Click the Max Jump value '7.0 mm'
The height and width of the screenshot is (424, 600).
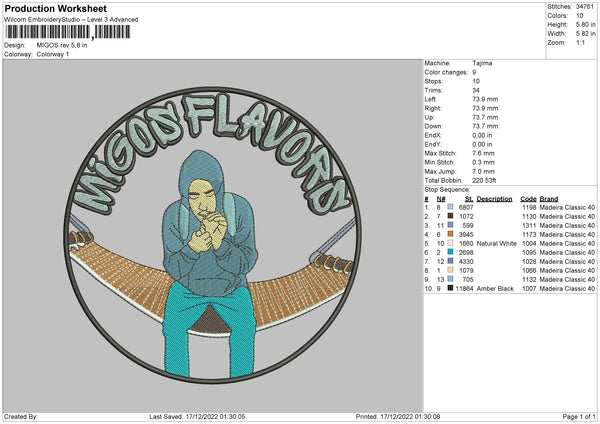pyautogui.click(x=483, y=171)
